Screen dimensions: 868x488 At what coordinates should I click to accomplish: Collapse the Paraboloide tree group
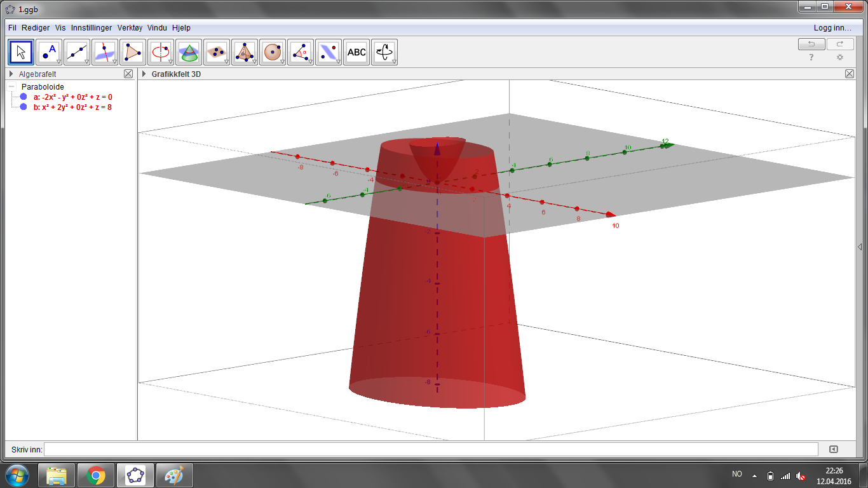coord(12,87)
